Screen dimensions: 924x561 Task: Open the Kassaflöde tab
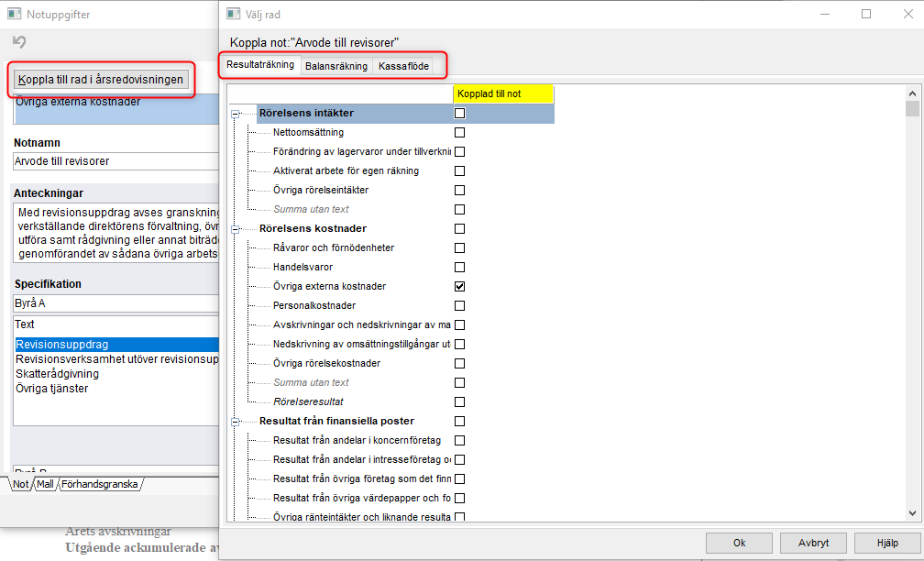[x=403, y=66]
